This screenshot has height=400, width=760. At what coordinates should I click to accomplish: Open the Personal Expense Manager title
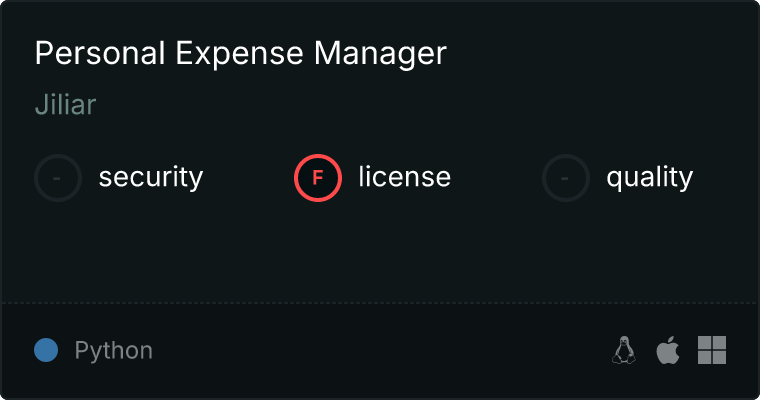pos(240,54)
